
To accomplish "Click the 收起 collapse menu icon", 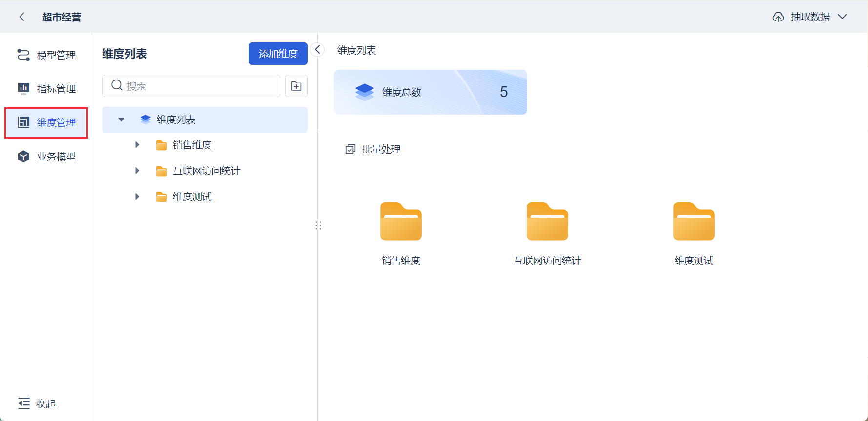I will click(24, 403).
